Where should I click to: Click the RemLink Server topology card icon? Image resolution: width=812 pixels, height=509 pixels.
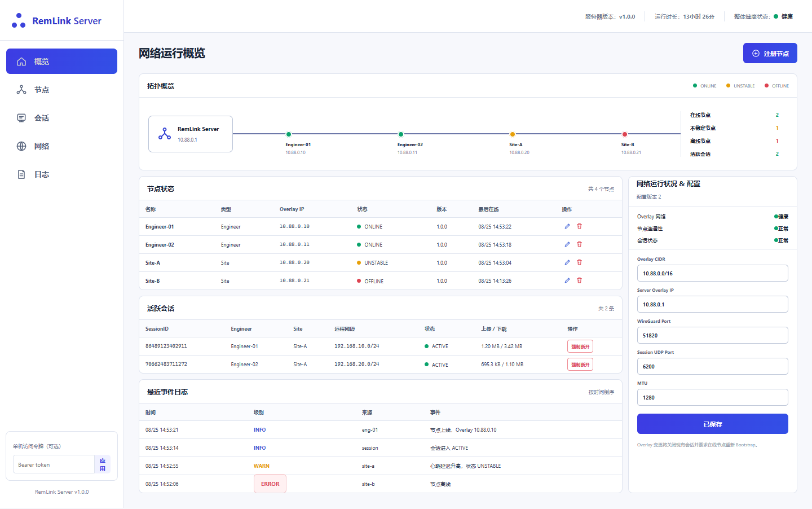[165, 134]
